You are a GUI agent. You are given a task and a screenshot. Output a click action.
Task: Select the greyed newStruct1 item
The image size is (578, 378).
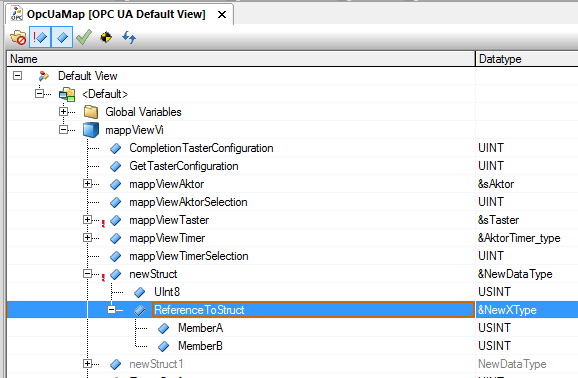tap(156, 364)
